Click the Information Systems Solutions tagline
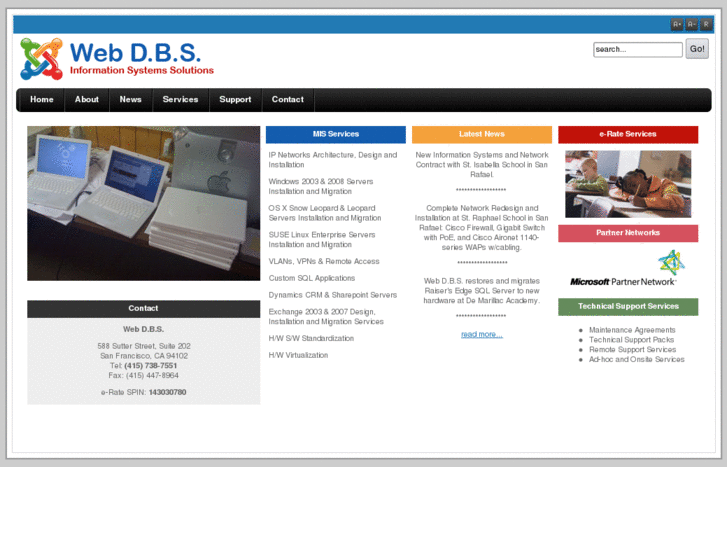The width and height of the screenshot is (727, 545). (x=142, y=71)
